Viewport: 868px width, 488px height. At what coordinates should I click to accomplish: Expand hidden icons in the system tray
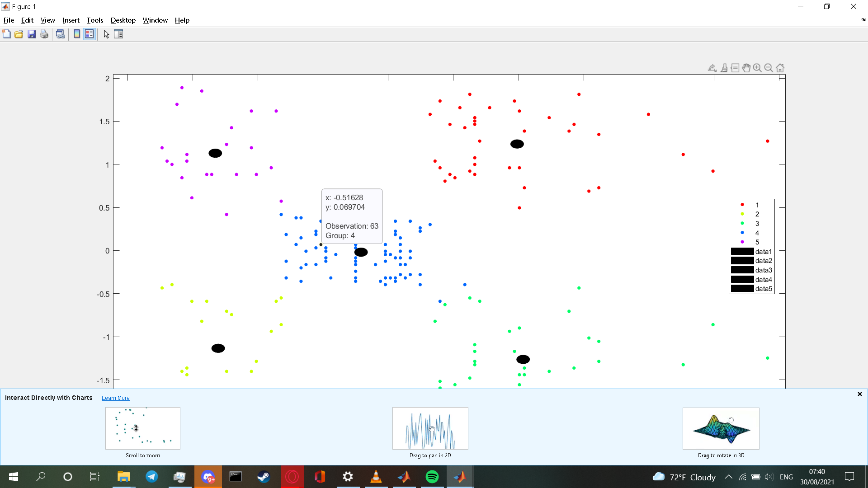pyautogui.click(x=728, y=477)
